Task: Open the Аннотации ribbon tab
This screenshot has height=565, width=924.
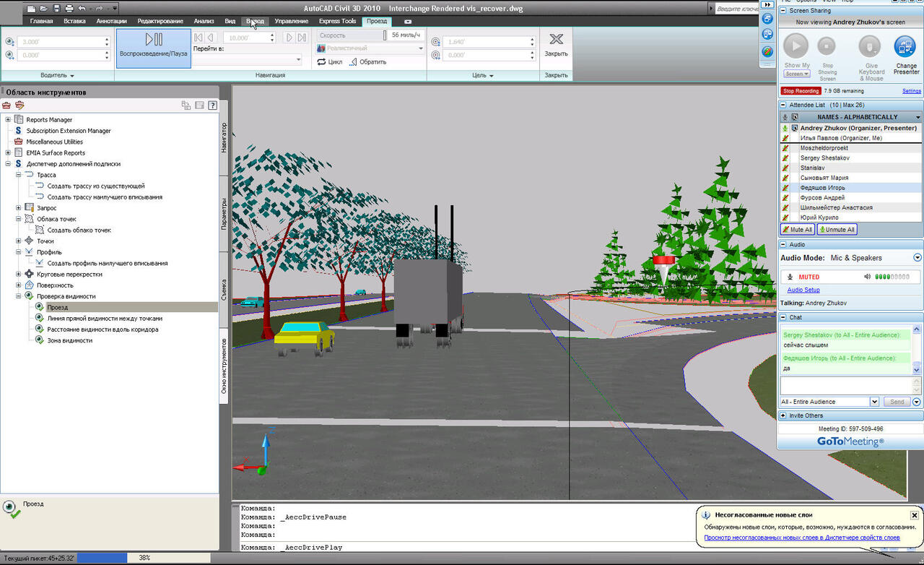Action: pos(111,21)
